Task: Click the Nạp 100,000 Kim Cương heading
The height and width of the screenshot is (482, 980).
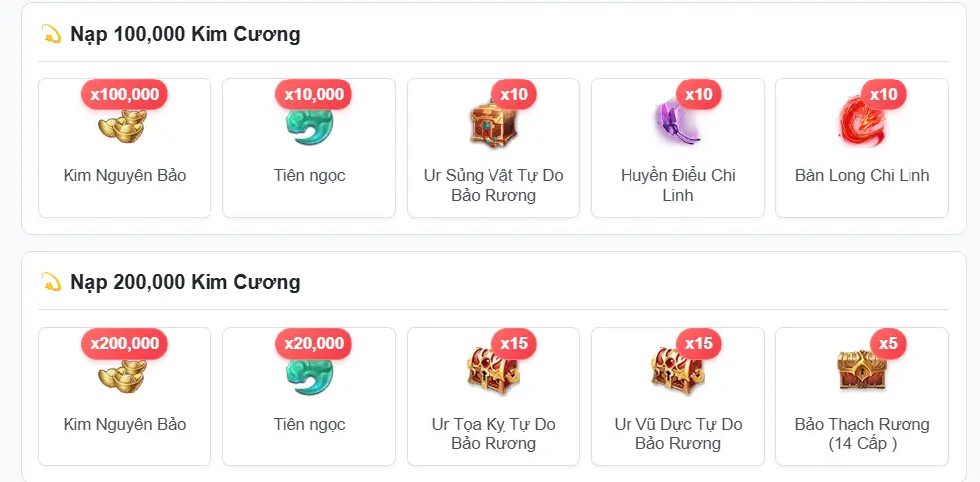Action: (x=185, y=34)
